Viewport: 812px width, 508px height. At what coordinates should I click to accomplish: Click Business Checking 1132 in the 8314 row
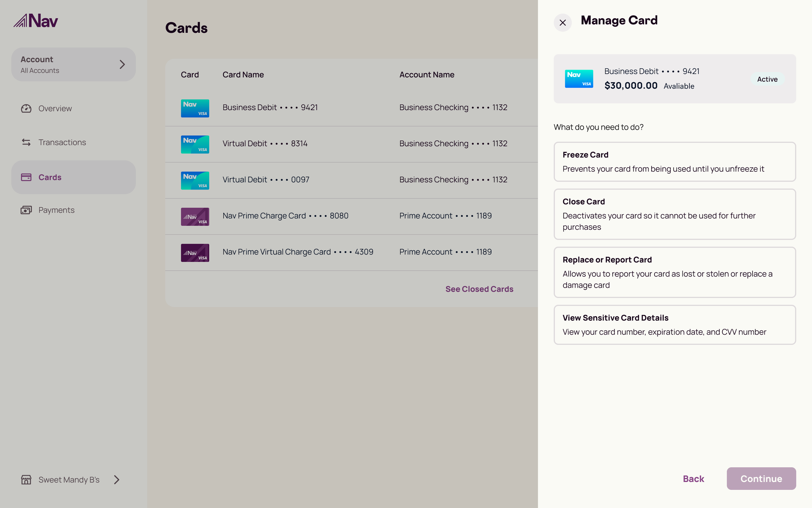(x=453, y=143)
